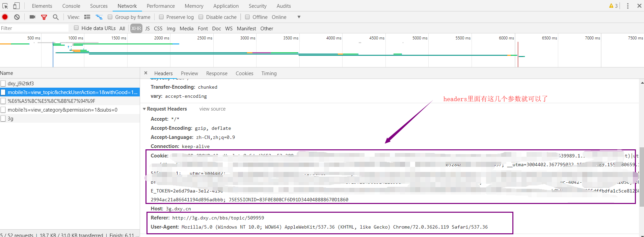644x237 pixels.
Task: Check the Offline checkbox
Action: coord(247,17)
